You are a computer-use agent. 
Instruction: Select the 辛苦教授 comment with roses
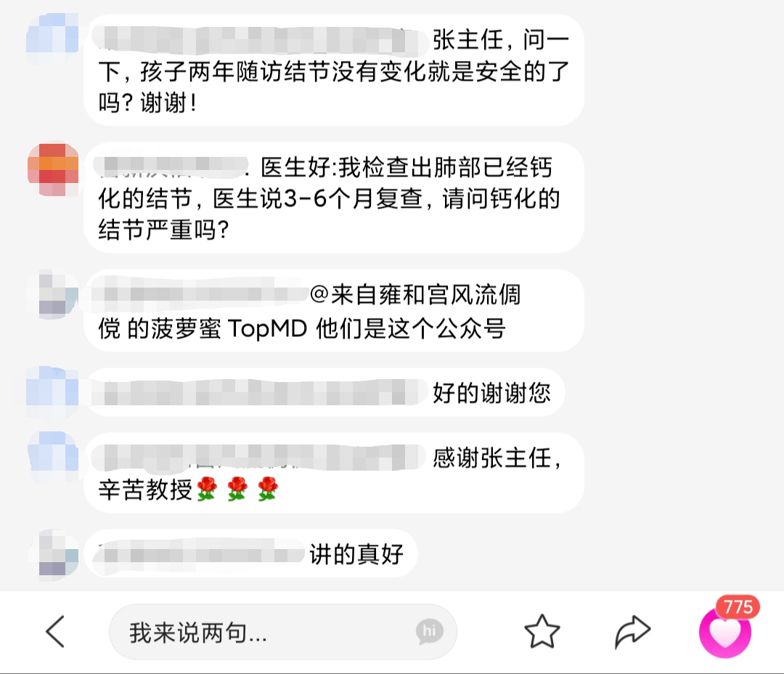pyautogui.click(x=333, y=473)
